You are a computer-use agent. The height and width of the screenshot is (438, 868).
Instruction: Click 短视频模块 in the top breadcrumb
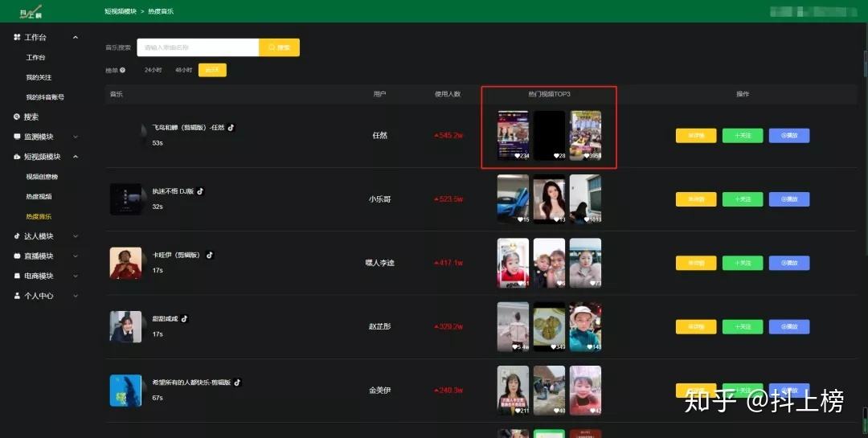(120, 11)
